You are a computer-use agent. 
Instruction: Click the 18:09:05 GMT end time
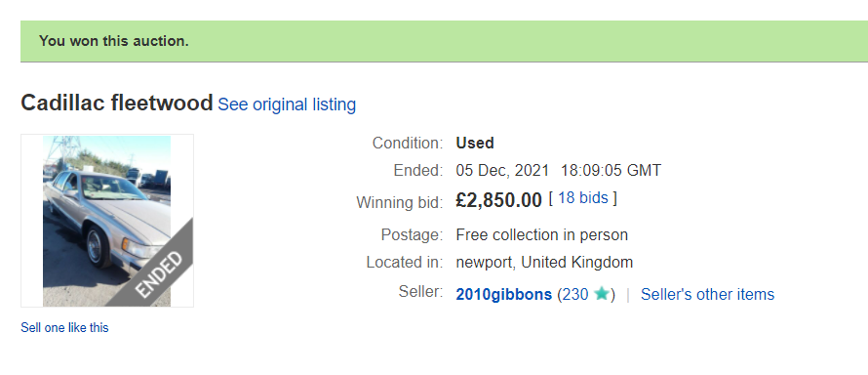point(612,170)
